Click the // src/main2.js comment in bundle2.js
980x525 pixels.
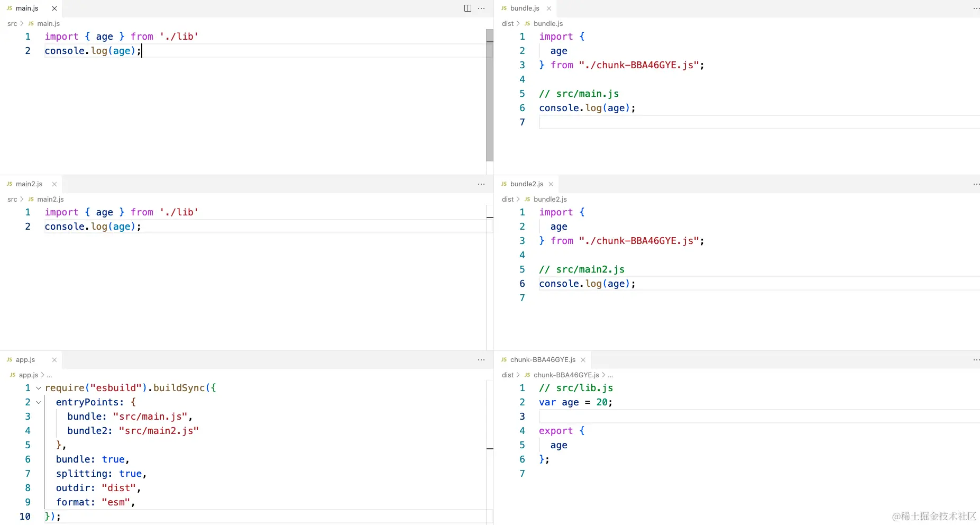[x=582, y=269]
